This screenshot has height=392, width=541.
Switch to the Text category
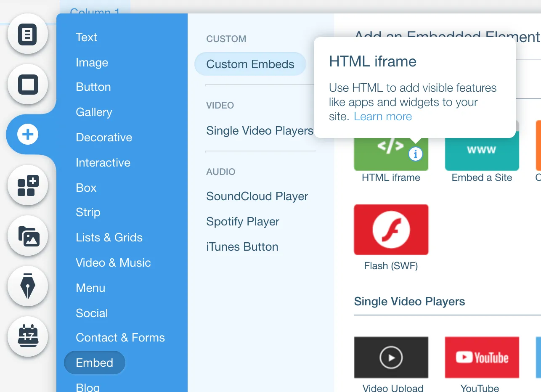point(86,37)
